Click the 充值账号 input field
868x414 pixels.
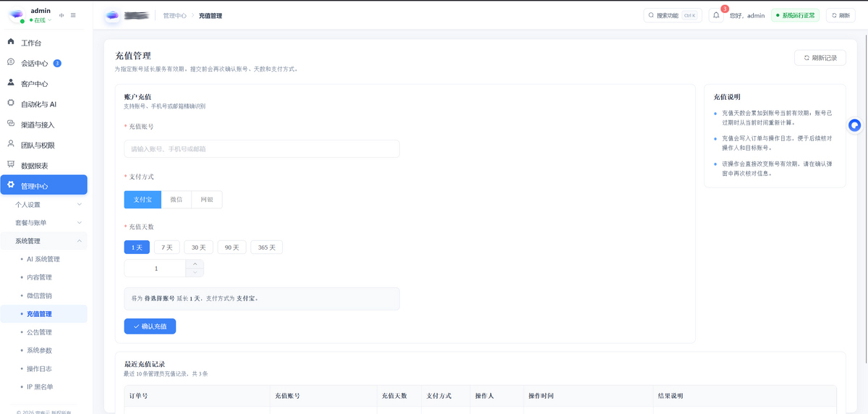pyautogui.click(x=262, y=148)
